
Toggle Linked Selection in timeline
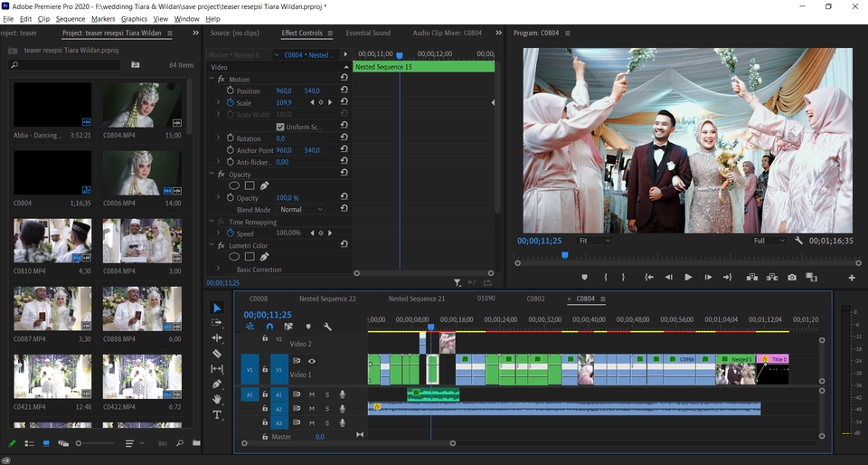(x=288, y=327)
